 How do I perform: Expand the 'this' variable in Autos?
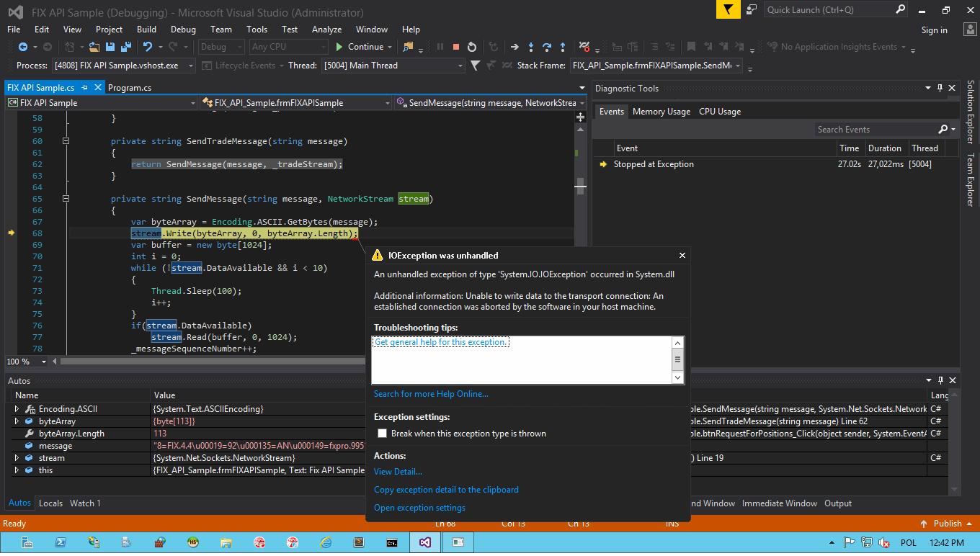pyautogui.click(x=17, y=470)
